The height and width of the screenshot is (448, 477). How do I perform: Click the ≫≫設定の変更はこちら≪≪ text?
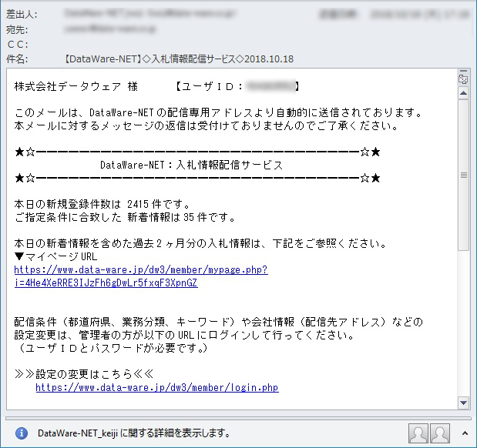click(x=84, y=374)
